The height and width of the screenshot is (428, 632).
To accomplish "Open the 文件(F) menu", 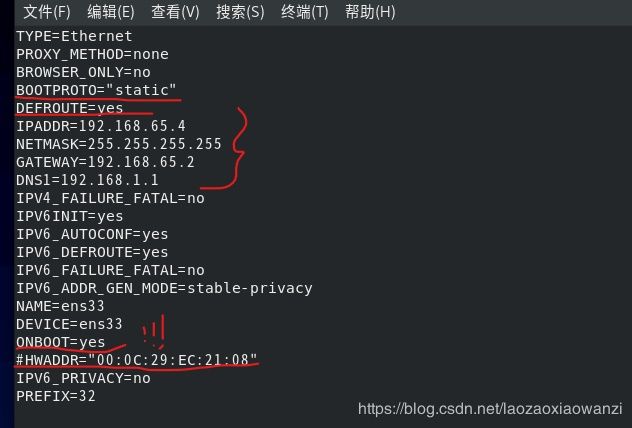I will click(x=47, y=12).
